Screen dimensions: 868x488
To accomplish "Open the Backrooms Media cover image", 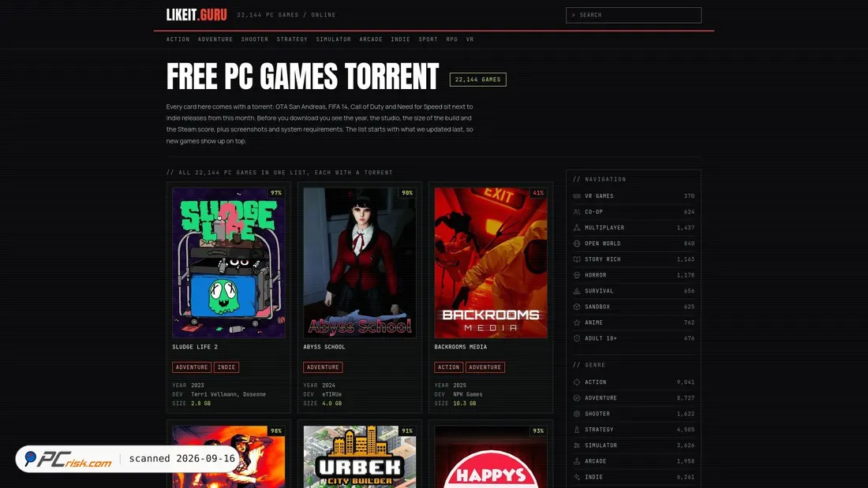I will [491, 263].
